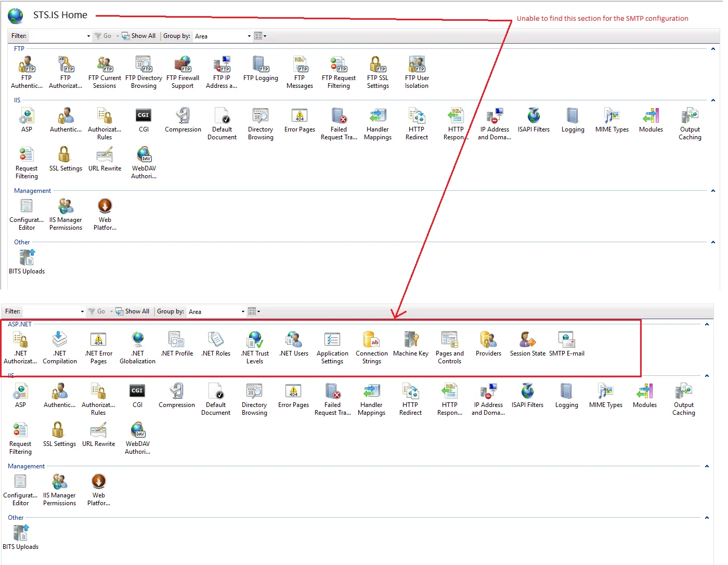Open the FTP Authentication feature icon
Viewport: 728px width, 565px height.
point(27,64)
